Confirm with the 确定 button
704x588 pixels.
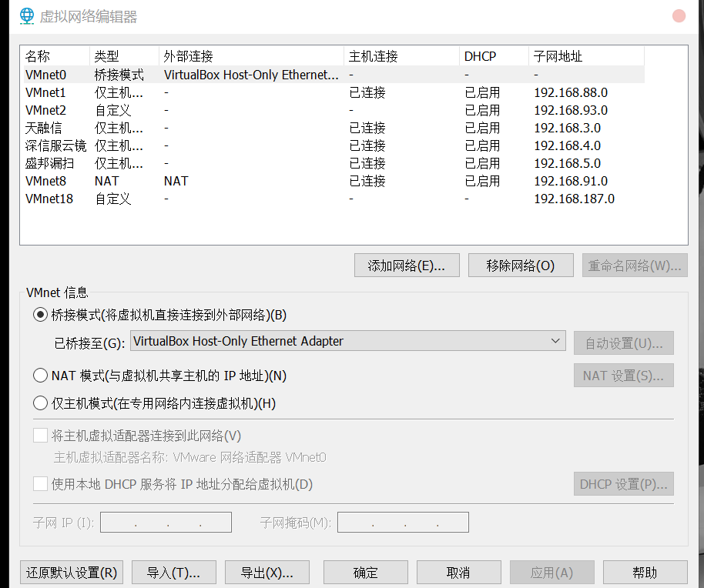(365, 573)
